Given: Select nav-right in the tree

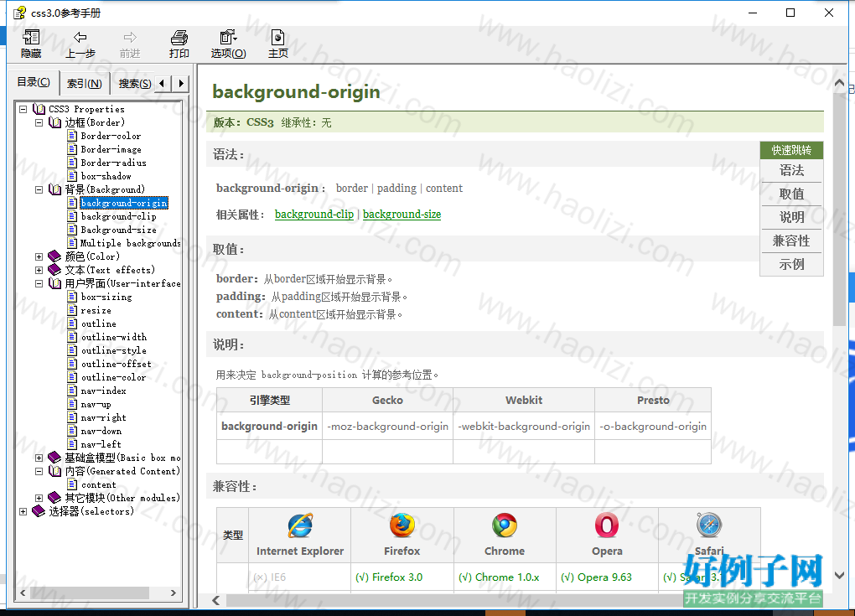Looking at the screenshot, I should click(x=104, y=417).
